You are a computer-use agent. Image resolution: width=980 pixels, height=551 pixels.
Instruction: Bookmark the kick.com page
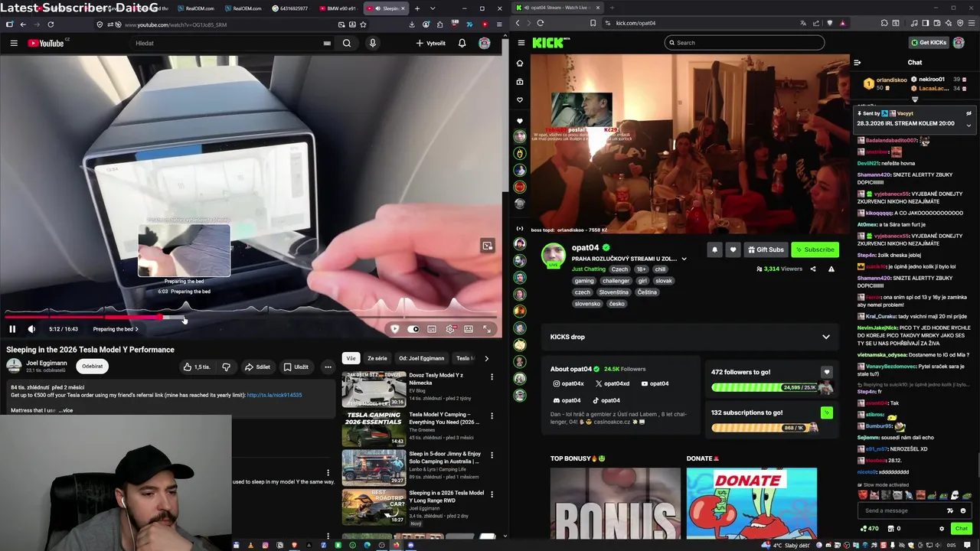[593, 23]
